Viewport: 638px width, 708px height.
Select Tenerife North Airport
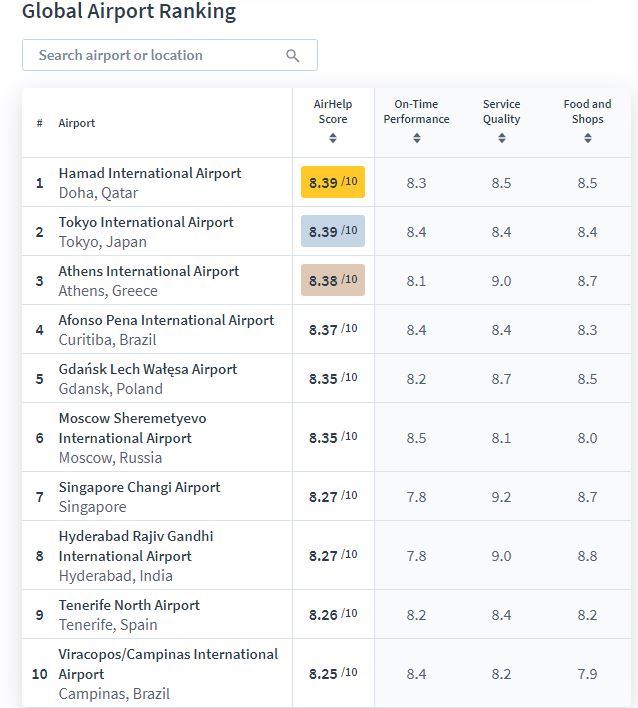click(129, 605)
